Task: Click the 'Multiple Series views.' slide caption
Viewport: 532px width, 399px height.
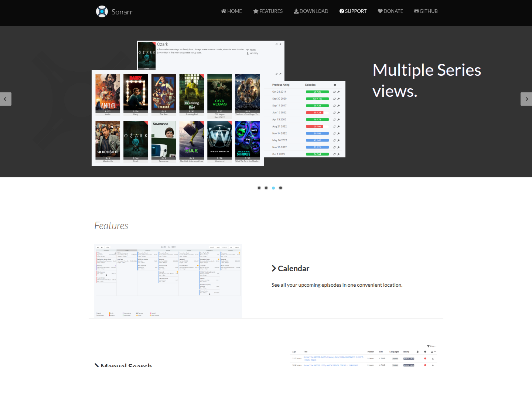Action: 427,81
